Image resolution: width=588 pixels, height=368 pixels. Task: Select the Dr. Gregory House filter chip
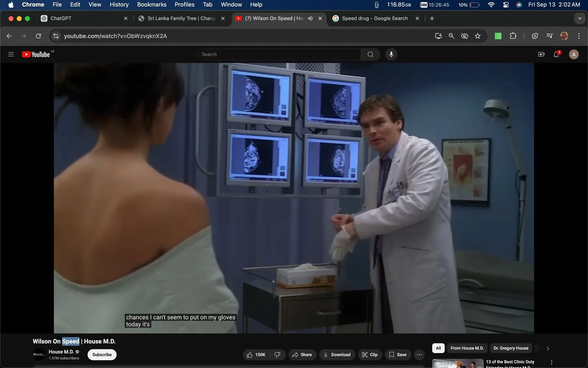point(511,348)
